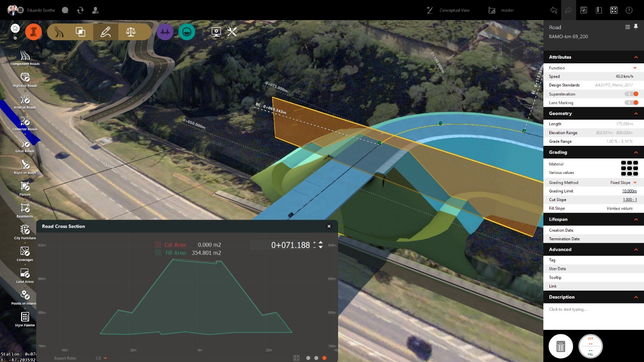Collapse the Attributes section

click(636, 57)
